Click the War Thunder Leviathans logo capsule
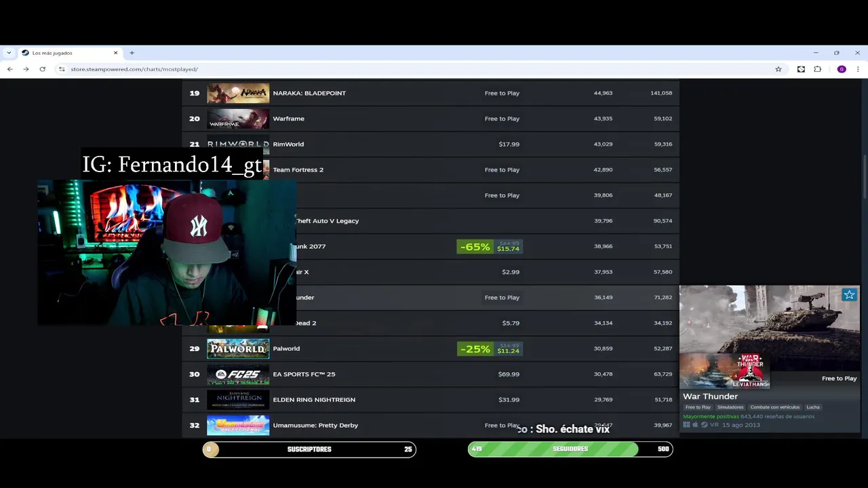The width and height of the screenshot is (868, 488). (x=725, y=371)
